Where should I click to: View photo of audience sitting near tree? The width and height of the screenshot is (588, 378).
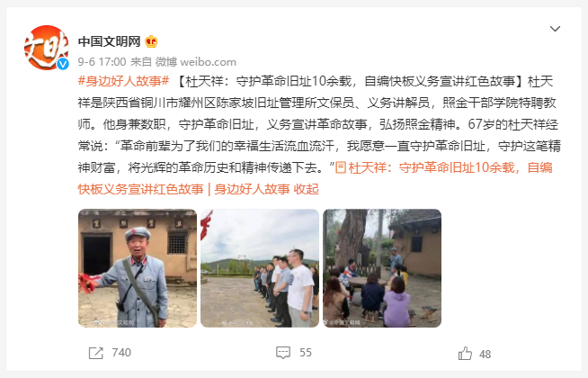pos(382,268)
